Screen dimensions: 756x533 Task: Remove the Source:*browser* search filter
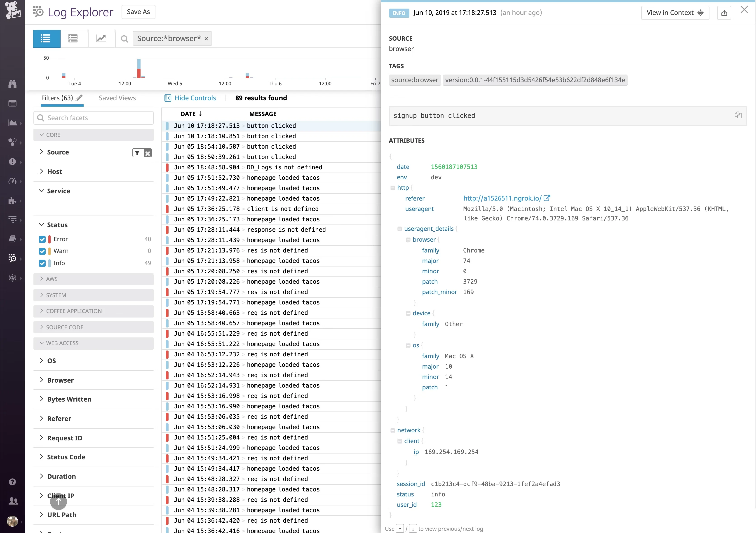coord(206,39)
